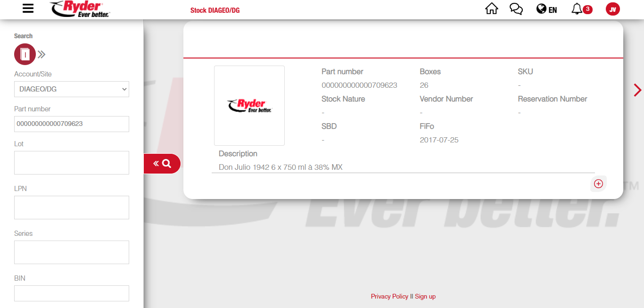Click the double chevron next to search icon
Screen dimensions: 644x308
(x=42, y=54)
